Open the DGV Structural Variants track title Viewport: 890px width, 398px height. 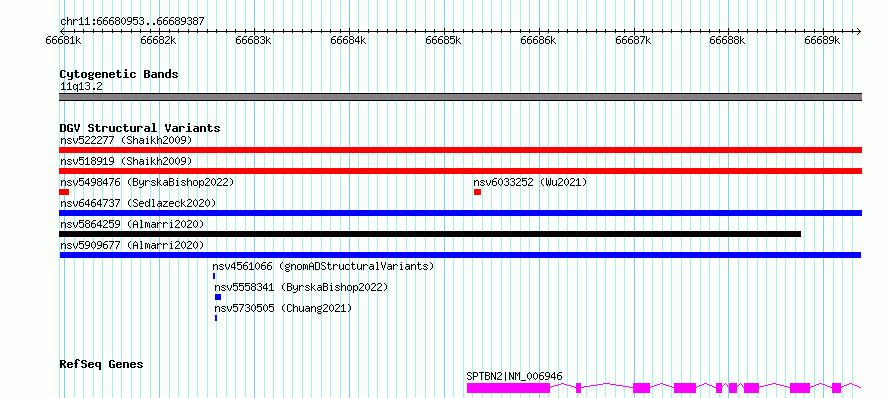[140, 128]
